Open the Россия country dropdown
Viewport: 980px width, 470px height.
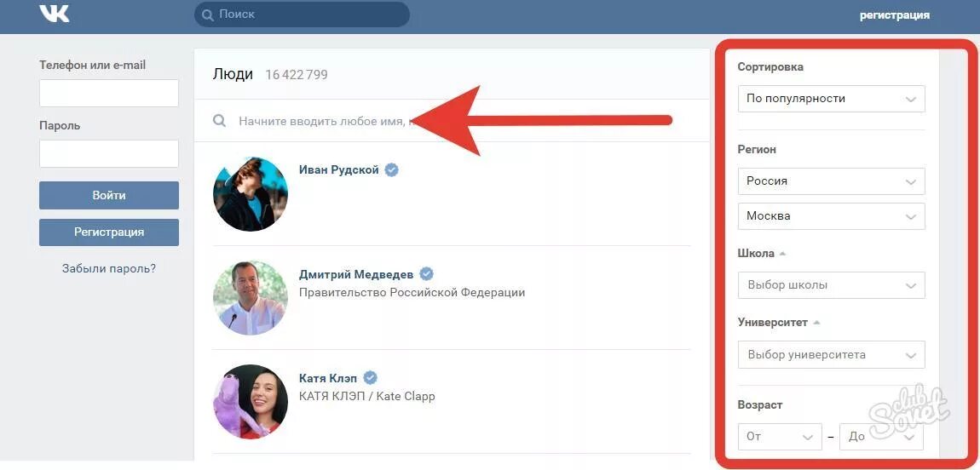[x=831, y=181]
